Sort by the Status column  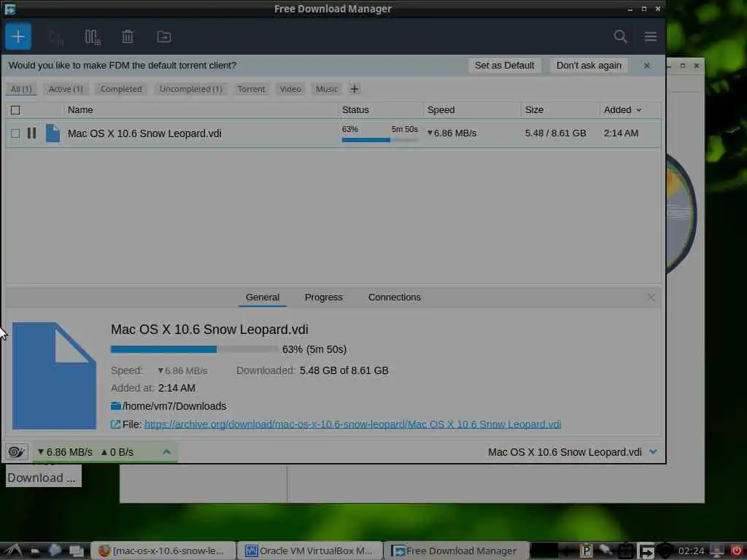tap(379, 110)
